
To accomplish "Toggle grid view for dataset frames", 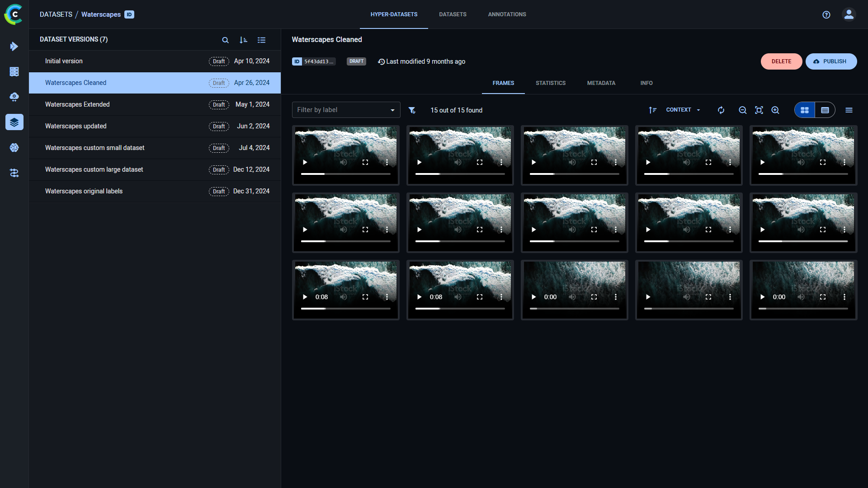I will pos(804,110).
